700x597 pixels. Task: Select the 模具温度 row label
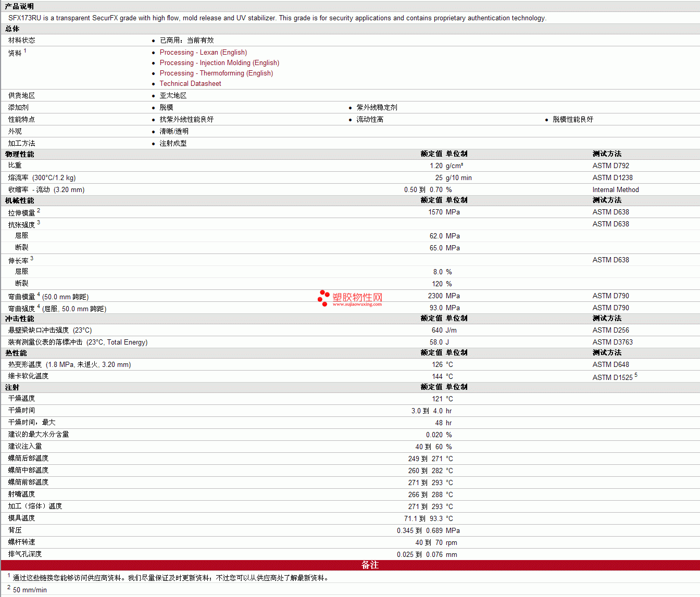22,519
